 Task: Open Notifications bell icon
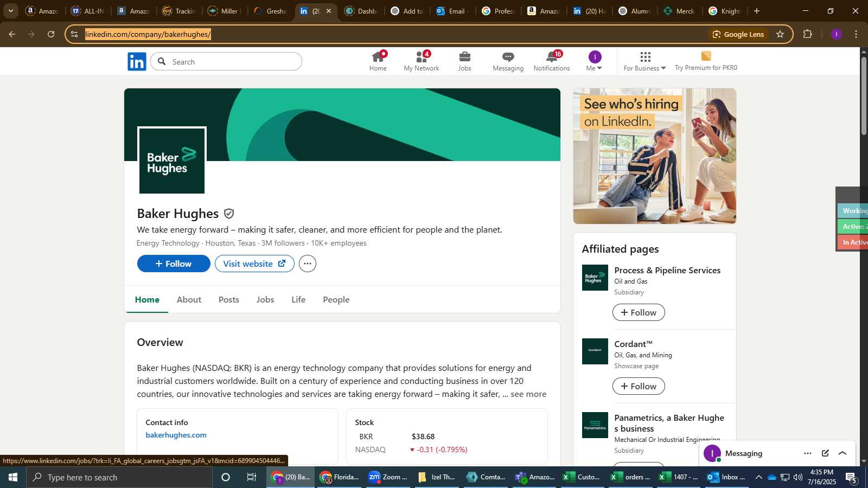click(x=552, y=61)
